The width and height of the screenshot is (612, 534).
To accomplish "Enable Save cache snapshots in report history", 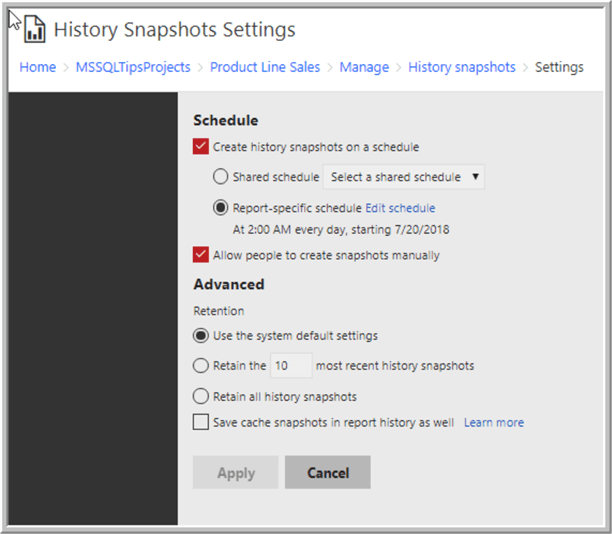I will pyautogui.click(x=201, y=422).
